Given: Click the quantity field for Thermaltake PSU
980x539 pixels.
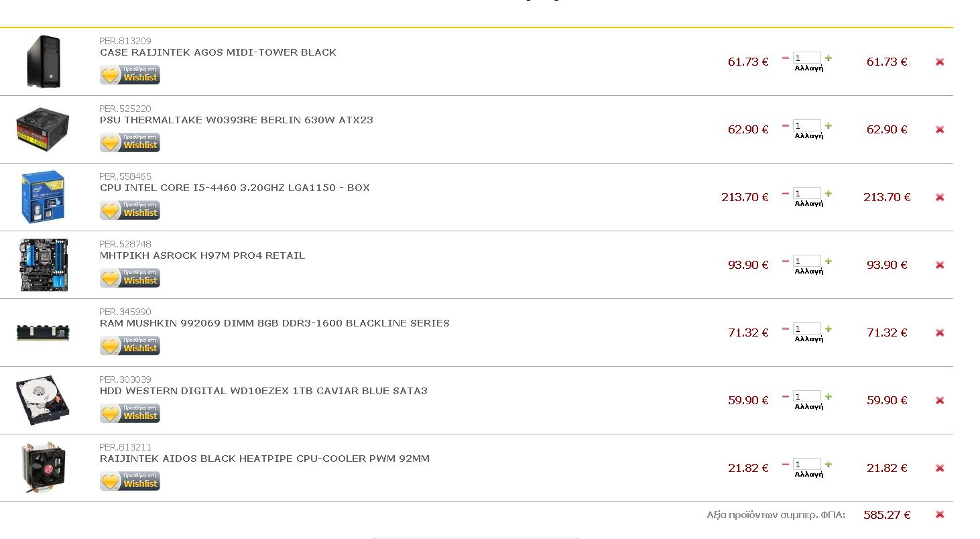Looking at the screenshot, I should click(806, 125).
